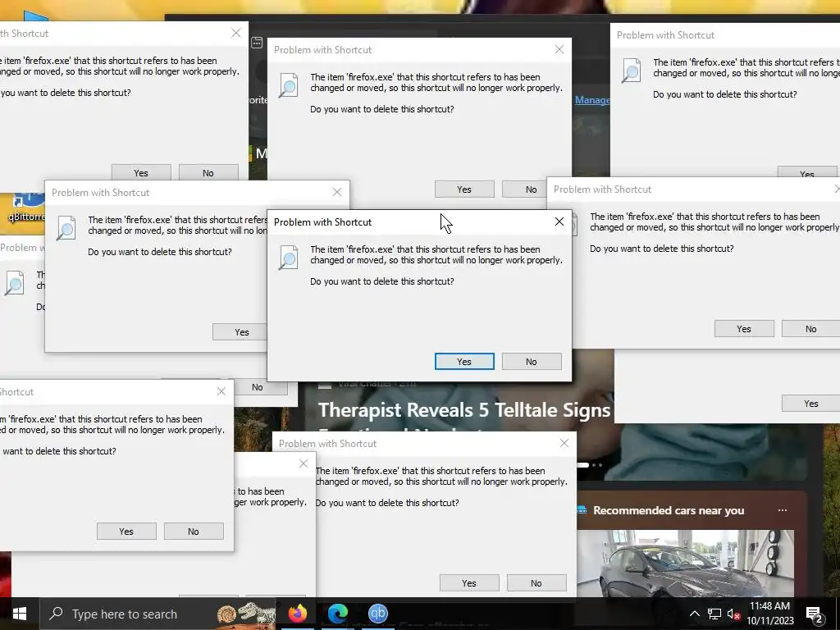Launch Firefox from the taskbar

click(x=298, y=613)
